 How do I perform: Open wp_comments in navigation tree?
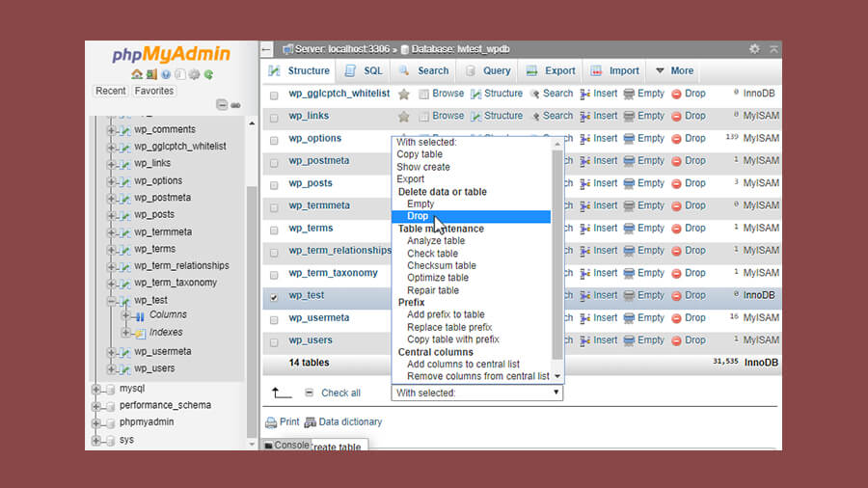pyautogui.click(x=164, y=129)
